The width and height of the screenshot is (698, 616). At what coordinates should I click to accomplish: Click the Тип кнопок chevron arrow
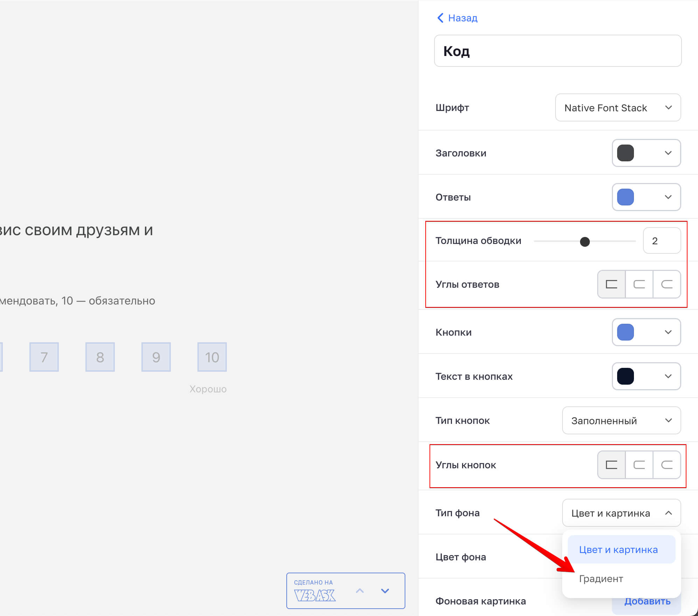[x=668, y=420]
